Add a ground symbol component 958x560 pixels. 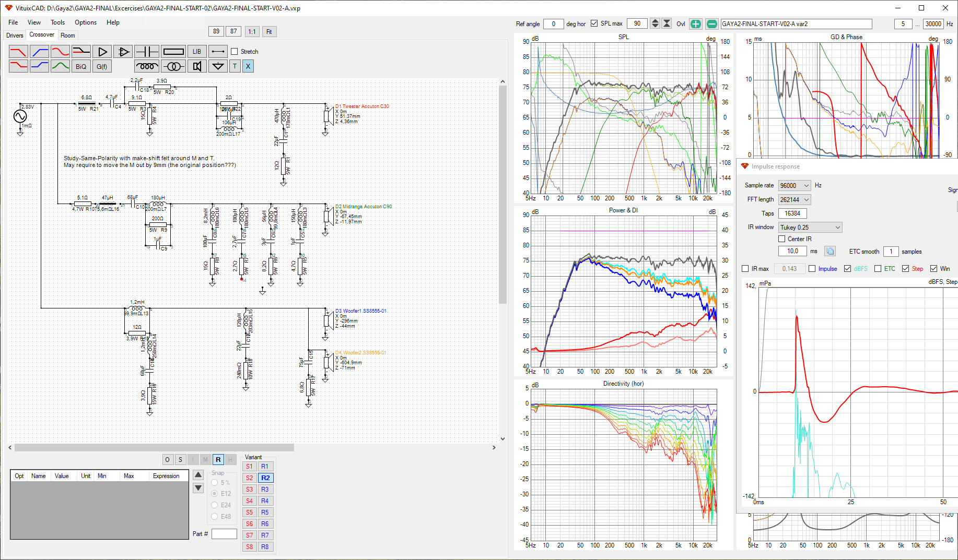[x=218, y=66]
